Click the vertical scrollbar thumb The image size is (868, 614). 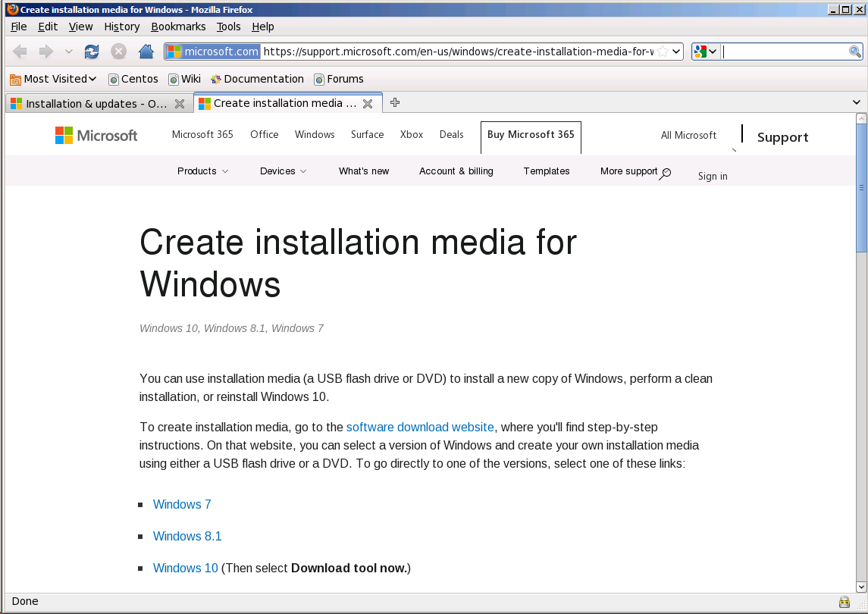click(x=861, y=186)
